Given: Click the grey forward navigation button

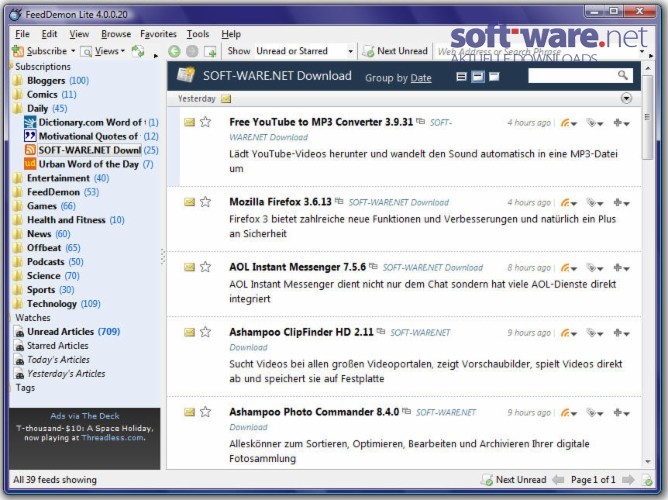Looking at the screenshot, I should tap(192, 52).
